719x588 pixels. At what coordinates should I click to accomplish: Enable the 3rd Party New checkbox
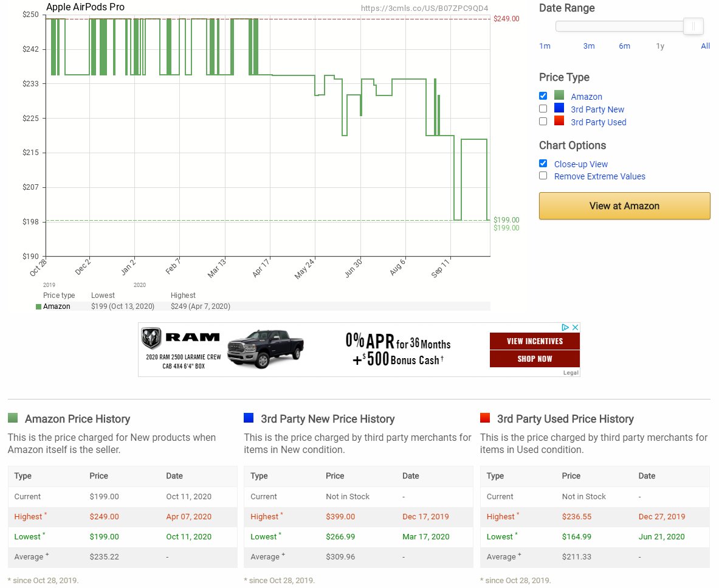tap(543, 109)
